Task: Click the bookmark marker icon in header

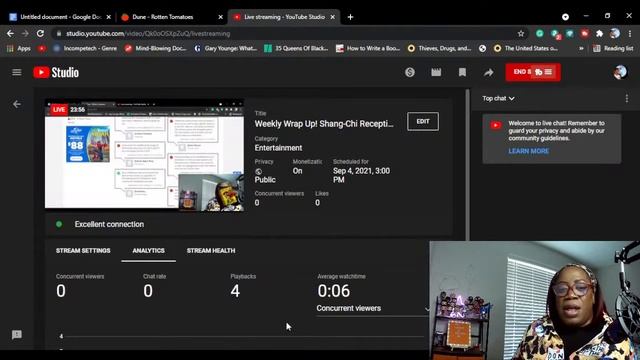Action: (x=462, y=72)
